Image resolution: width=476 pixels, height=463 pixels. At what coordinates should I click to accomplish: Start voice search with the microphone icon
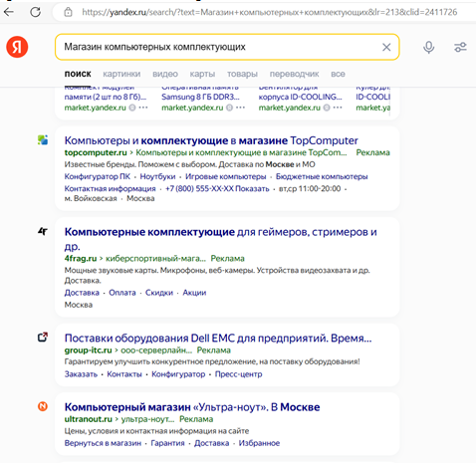click(x=428, y=47)
